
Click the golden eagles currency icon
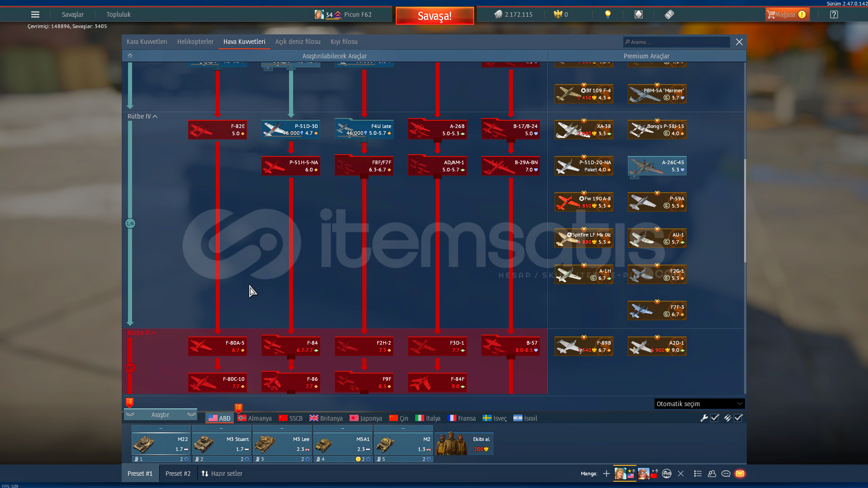point(558,14)
